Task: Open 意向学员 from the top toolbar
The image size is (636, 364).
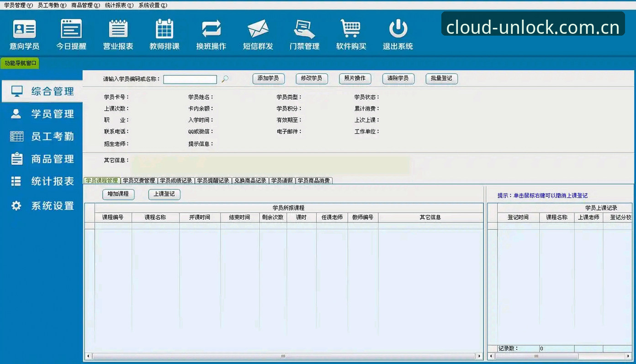Action: pyautogui.click(x=25, y=35)
